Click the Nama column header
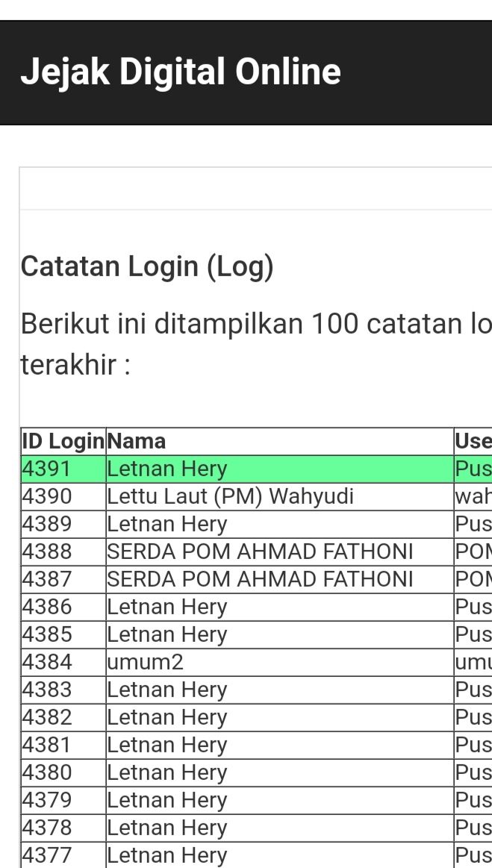Image resolution: width=492 pixels, height=868 pixels. [137, 442]
